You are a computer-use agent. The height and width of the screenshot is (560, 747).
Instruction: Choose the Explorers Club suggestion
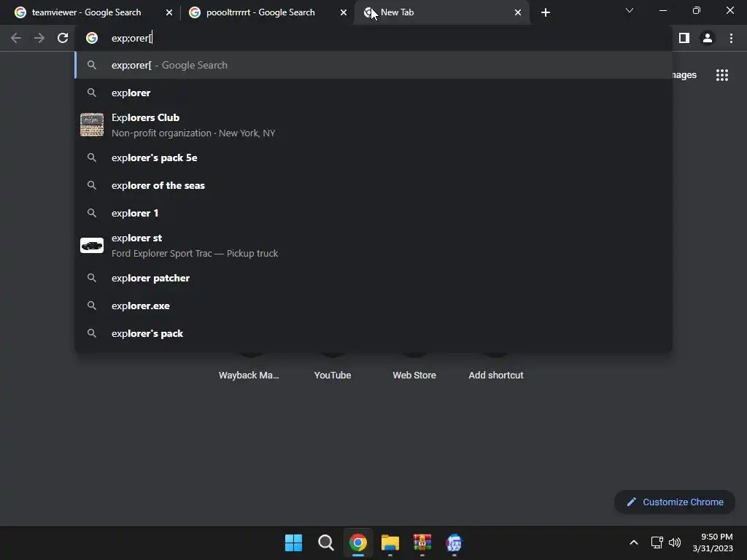pyautogui.click(x=373, y=125)
